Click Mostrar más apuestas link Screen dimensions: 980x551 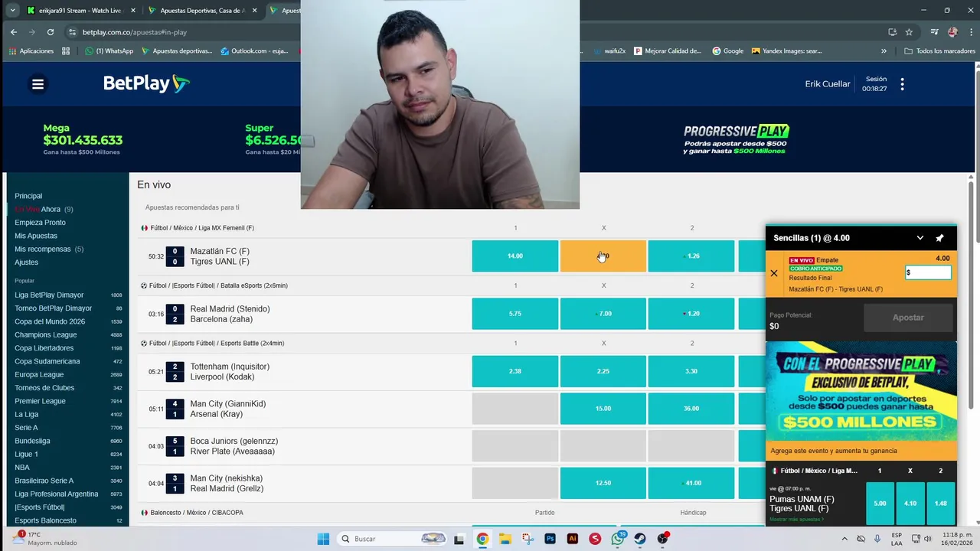coord(796,520)
